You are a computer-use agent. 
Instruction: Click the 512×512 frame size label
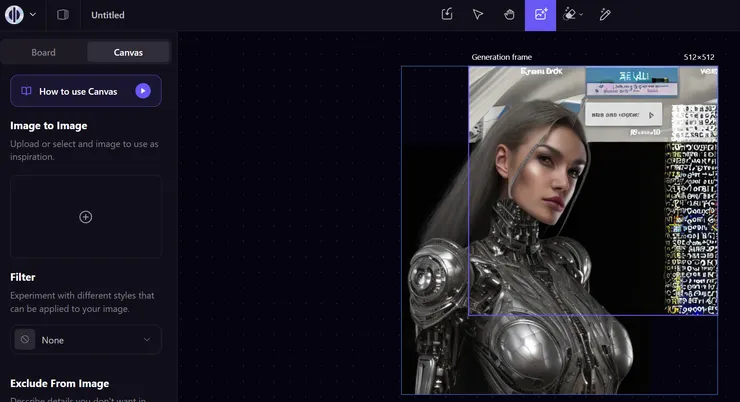699,57
